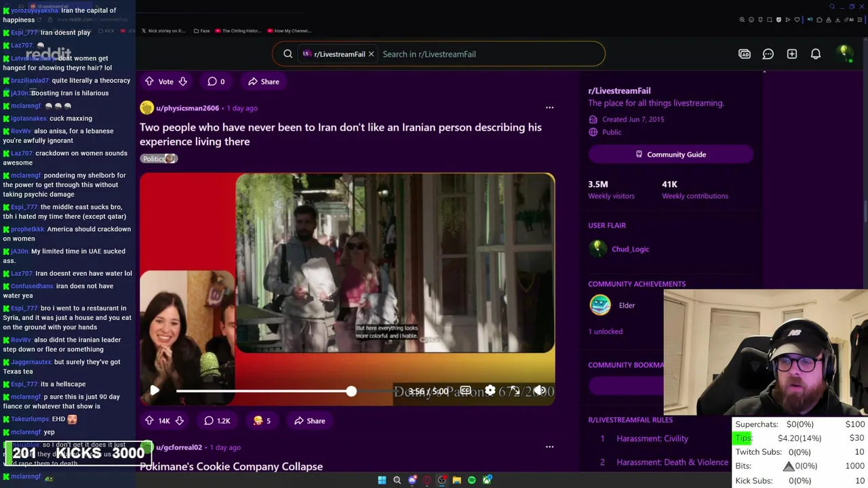Open browser downloads icon
Viewport: 868px width, 488px height.
point(837,20)
